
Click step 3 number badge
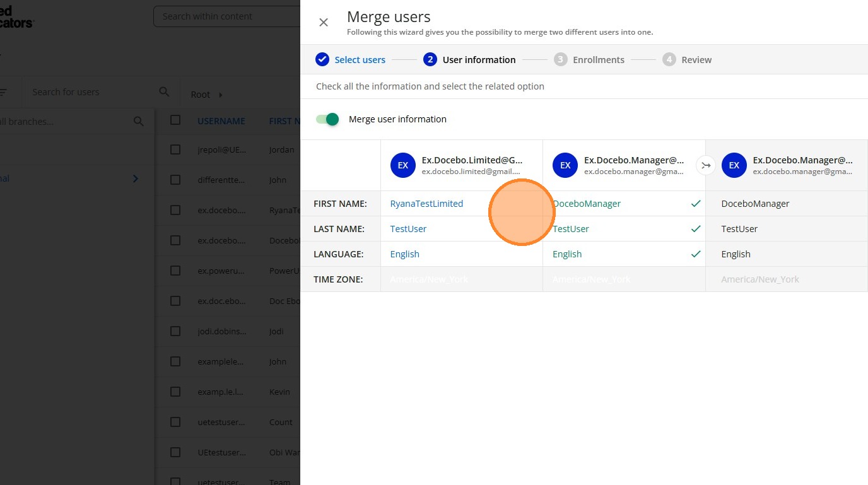[x=560, y=59]
